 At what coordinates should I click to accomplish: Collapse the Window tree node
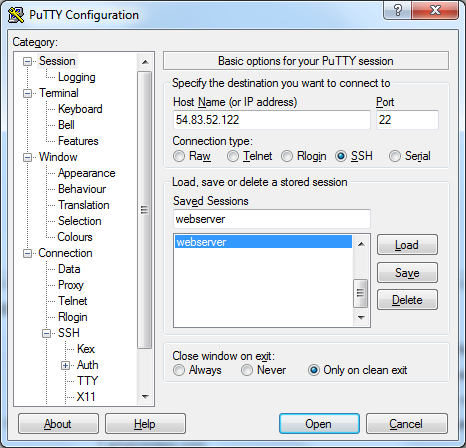[27, 157]
